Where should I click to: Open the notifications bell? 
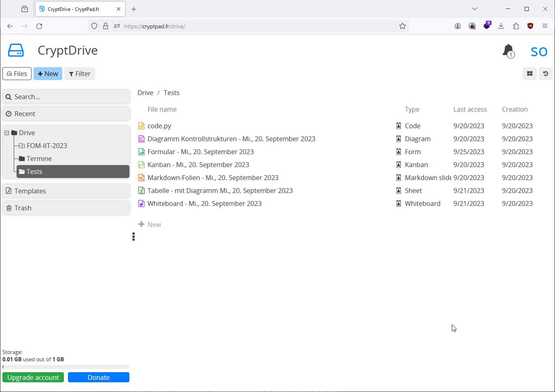508,51
